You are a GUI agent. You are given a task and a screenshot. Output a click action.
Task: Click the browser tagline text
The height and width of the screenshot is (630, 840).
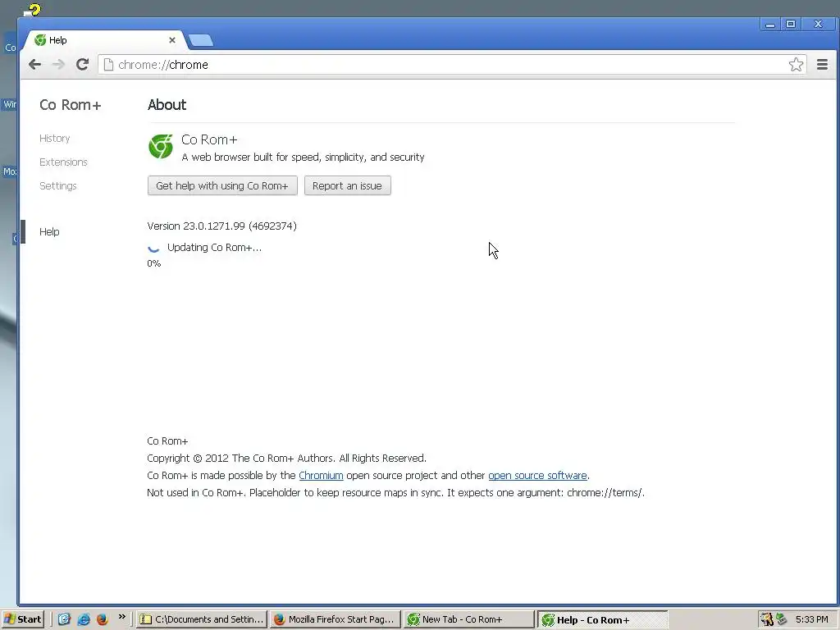click(304, 157)
